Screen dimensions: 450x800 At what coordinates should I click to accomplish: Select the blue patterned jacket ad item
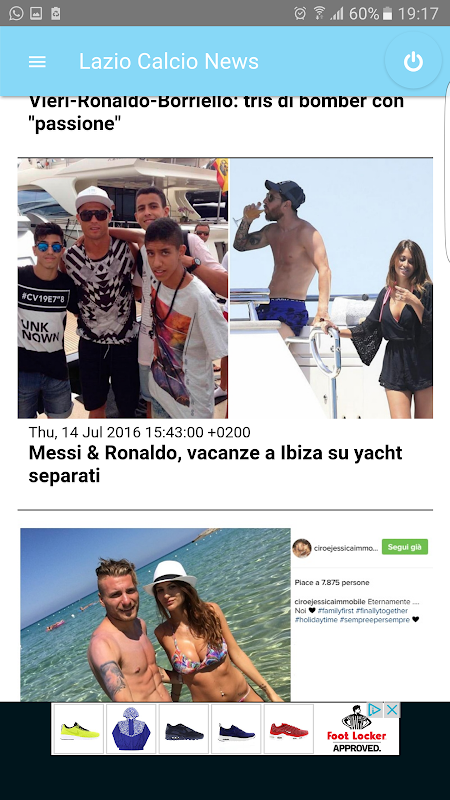click(131, 729)
